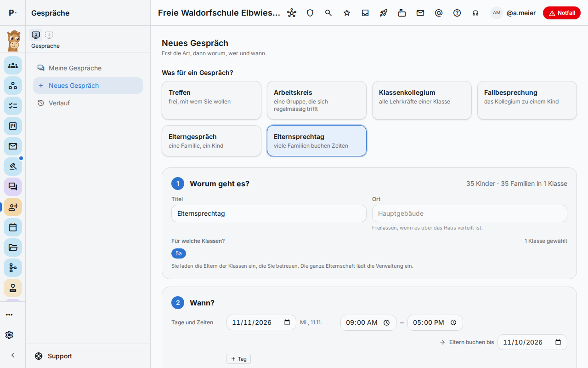Select the Elternsprechtag option
The width and height of the screenshot is (588, 368).
pos(317,141)
